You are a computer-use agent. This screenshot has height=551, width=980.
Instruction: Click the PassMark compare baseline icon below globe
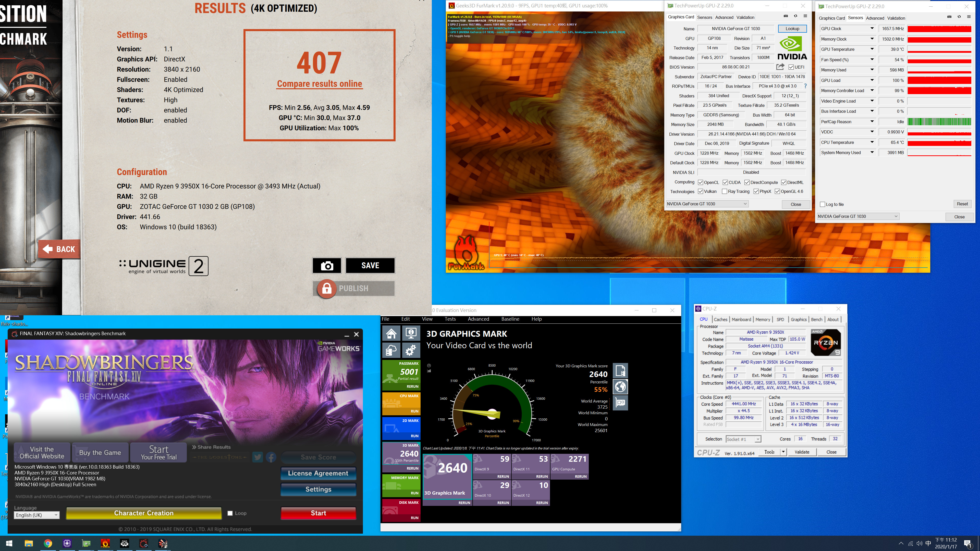(x=620, y=403)
